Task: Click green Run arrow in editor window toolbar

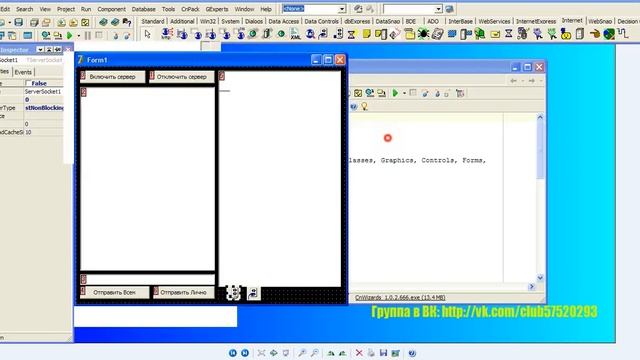Action: coord(395,93)
